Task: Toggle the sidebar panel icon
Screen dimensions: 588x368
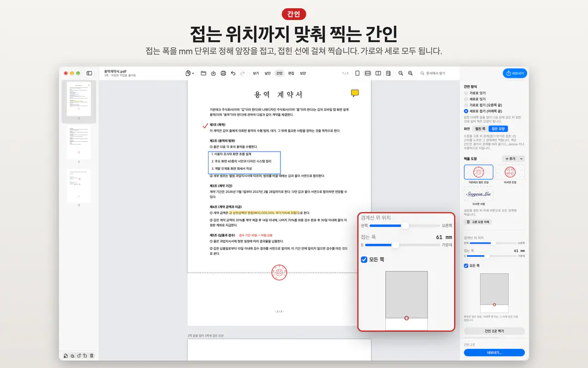Action: (89, 73)
